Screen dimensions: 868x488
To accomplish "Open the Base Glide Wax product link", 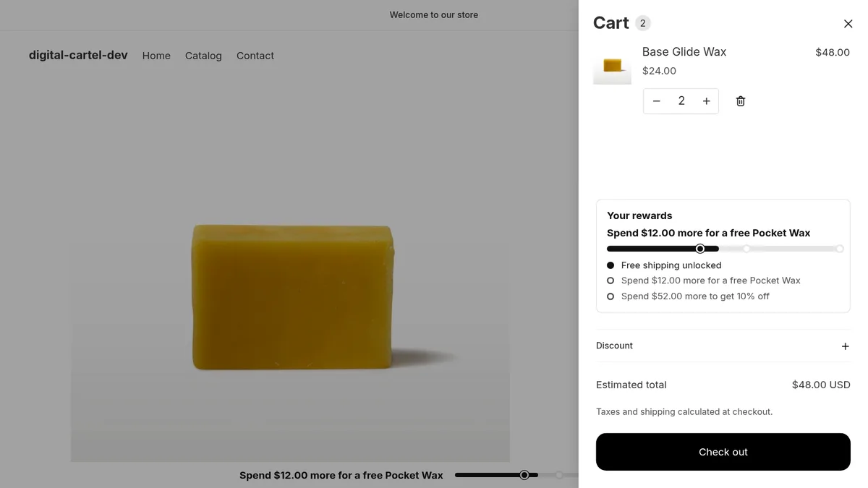I will tap(684, 52).
